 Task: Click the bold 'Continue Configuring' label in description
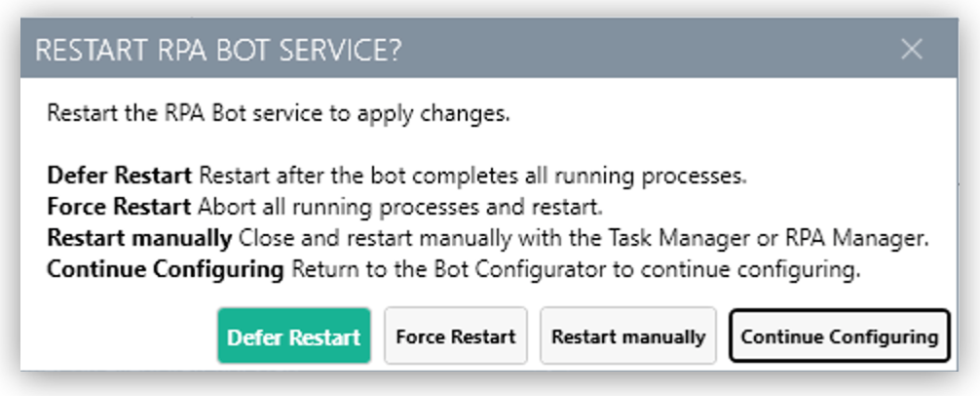[x=166, y=270]
